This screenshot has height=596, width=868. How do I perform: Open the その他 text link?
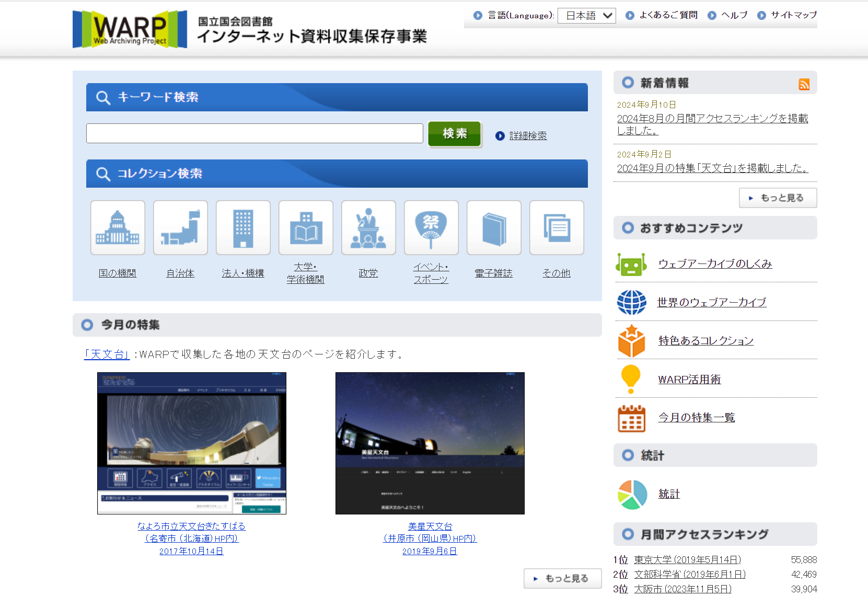(x=557, y=273)
